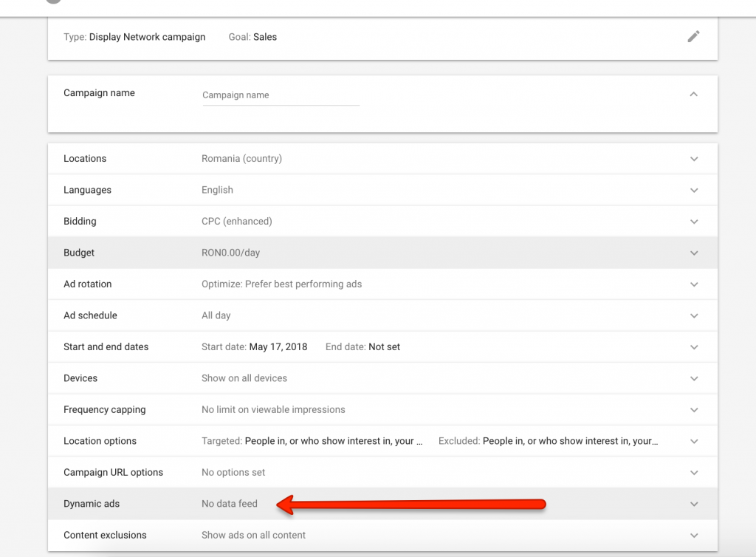This screenshot has width=756, height=557.
Task: Expand the Frequency capping chevron
Action: [694, 410]
